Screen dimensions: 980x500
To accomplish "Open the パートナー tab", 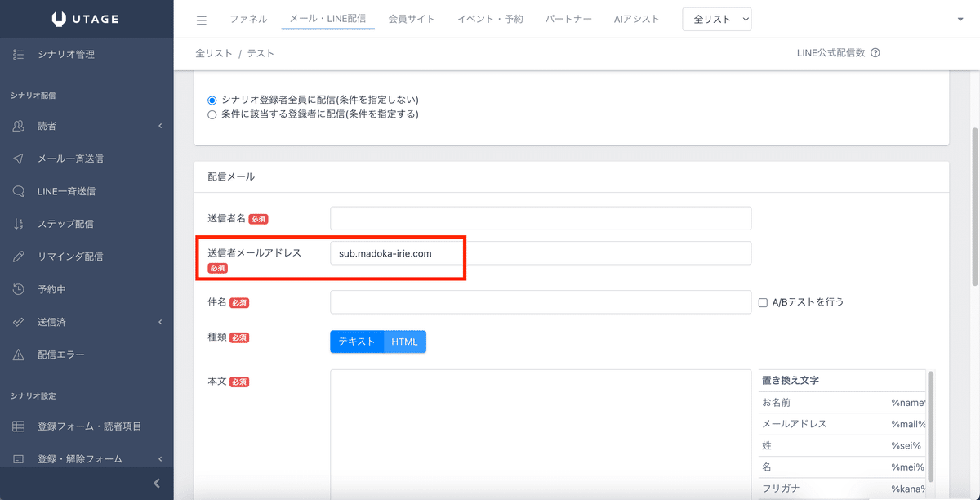I will (x=568, y=19).
